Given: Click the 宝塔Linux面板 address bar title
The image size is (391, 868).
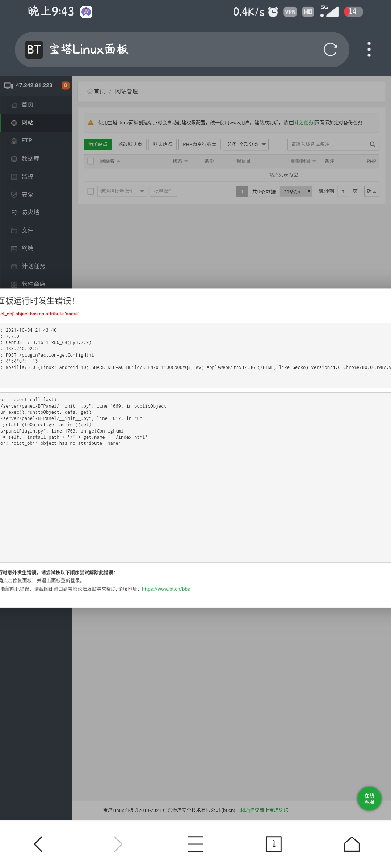Looking at the screenshot, I should [89, 50].
